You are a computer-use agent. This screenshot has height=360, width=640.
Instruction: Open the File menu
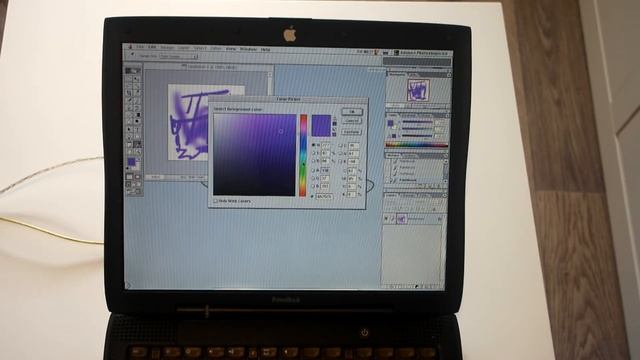[140, 48]
